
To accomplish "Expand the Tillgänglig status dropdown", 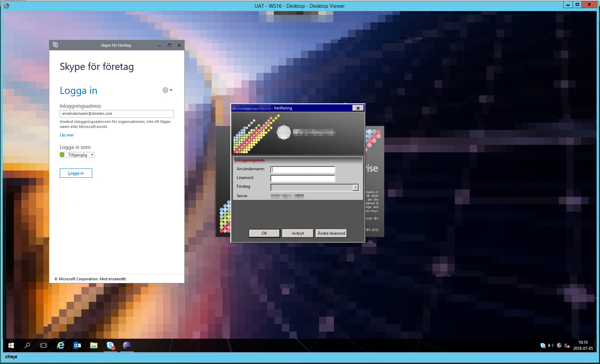I will (x=92, y=155).
